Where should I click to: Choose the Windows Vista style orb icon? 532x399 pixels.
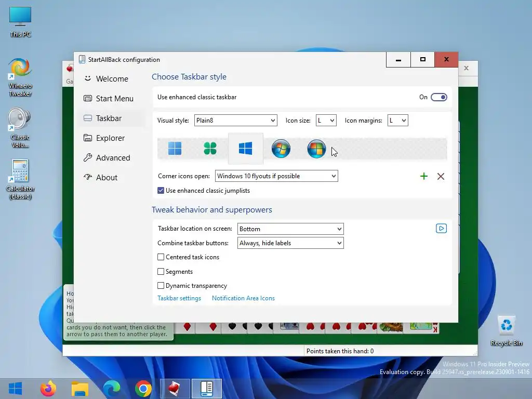316,148
